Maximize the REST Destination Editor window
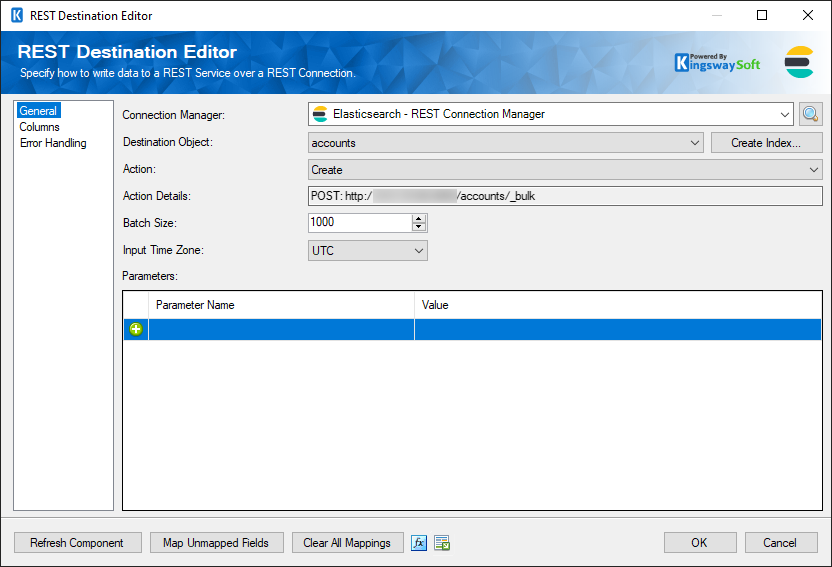This screenshot has height=567, width=832. tap(762, 15)
